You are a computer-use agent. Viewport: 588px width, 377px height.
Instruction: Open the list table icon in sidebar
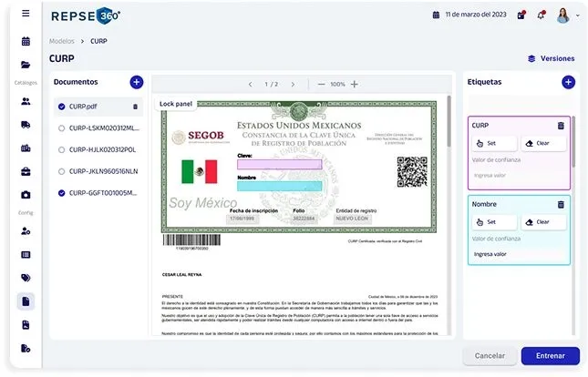tap(26, 255)
